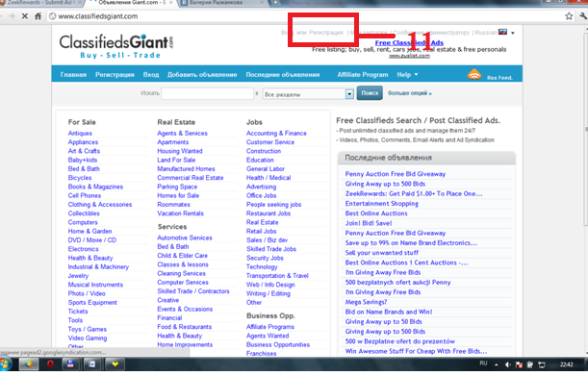Open Automotive Services category
Viewport: 588px width, 376px height.
point(185,238)
